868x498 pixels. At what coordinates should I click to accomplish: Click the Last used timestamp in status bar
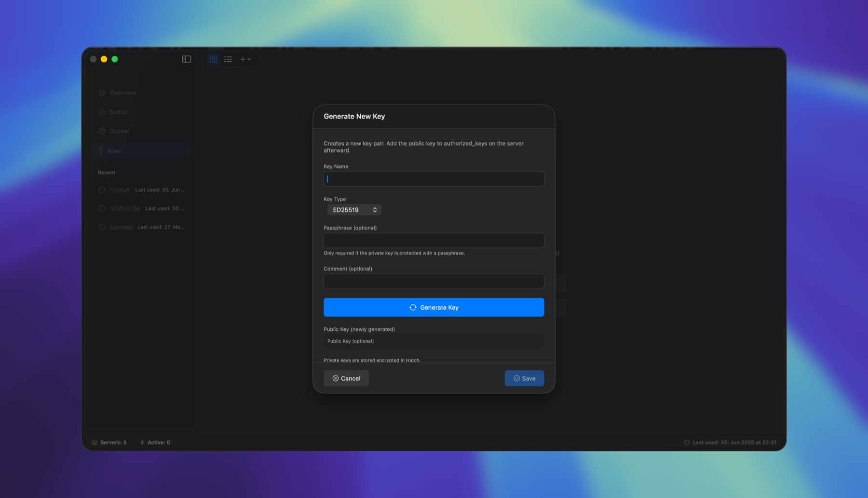734,443
